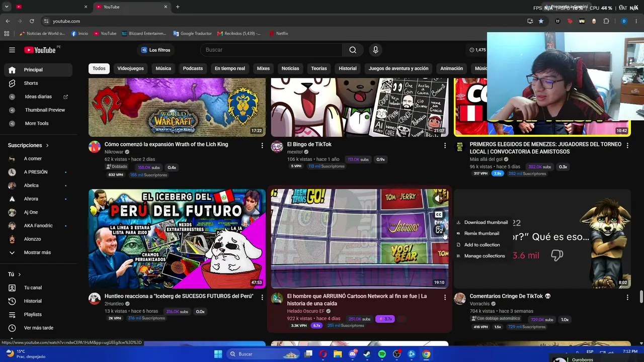
Task: Open the Iceberg del Perú del Futuro thumbnail
Action: point(177,239)
